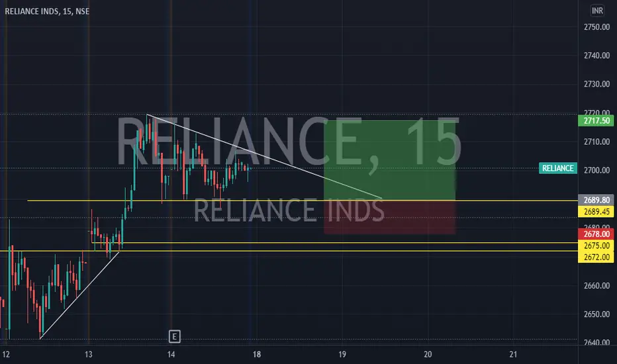Viewport: 617px width, 364px height.
Task: Select the yellow 2675.00 price label
Action: click(596, 245)
